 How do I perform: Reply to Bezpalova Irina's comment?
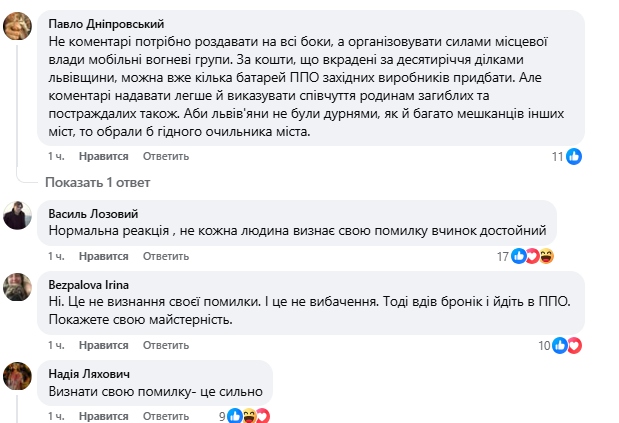[x=165, y=346]
